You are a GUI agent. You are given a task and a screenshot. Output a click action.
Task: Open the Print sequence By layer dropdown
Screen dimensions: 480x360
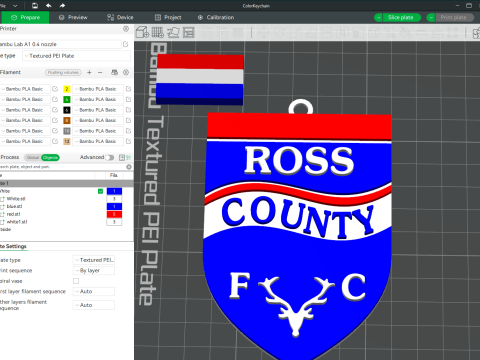coord(94,270)
